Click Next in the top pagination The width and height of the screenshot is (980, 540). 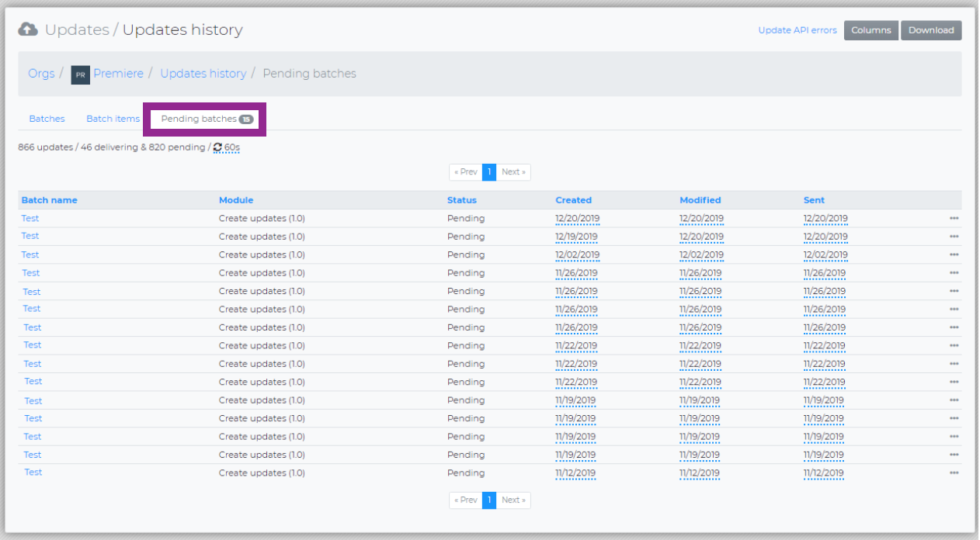(x=513, y=172)
